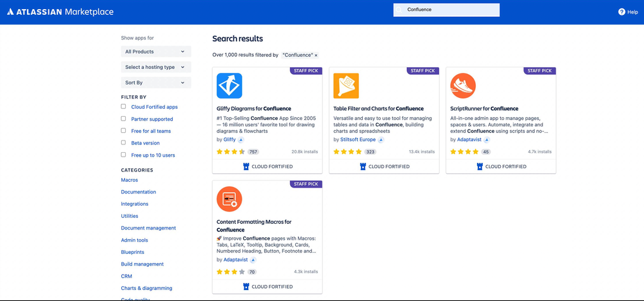Click the Help link in the header
This screenshot has height=301, width=644.
click(628, 12)
